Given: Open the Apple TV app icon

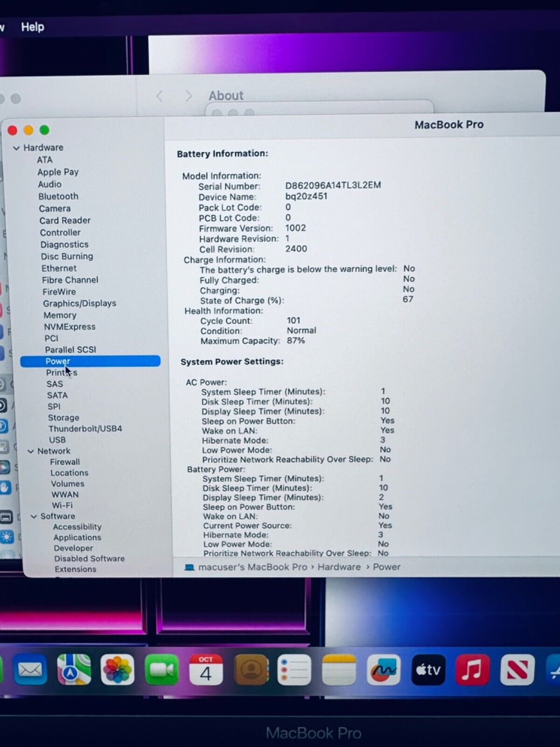Looking at the screenshot, I should (428, 670).
